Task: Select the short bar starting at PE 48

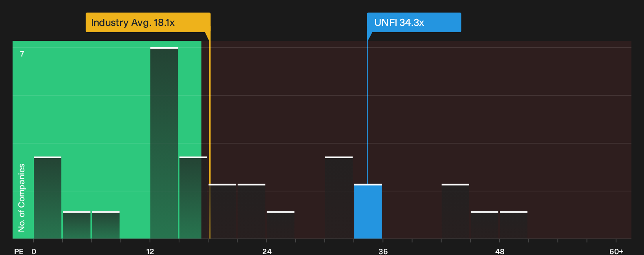Action: (514, 225)
